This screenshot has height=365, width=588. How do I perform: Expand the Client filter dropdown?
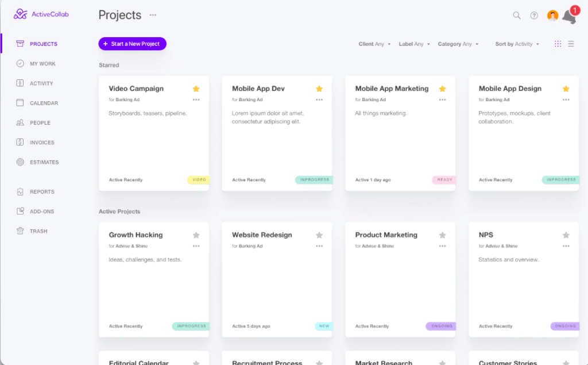tap(374, 44)
